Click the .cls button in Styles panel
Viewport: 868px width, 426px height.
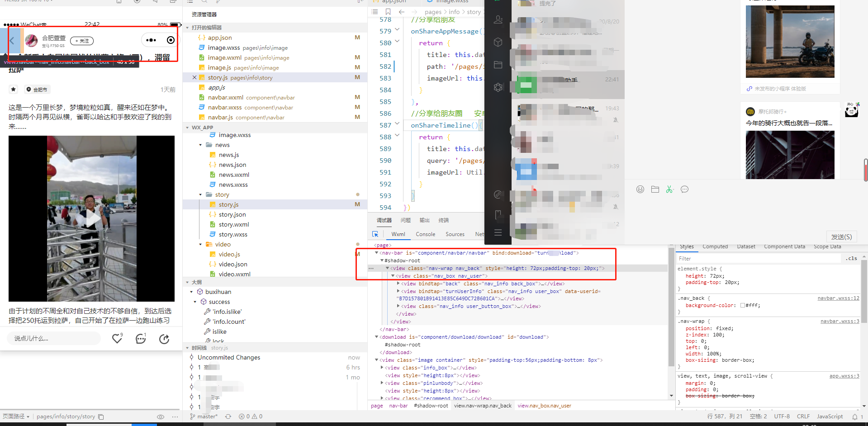tap(852, 258)
